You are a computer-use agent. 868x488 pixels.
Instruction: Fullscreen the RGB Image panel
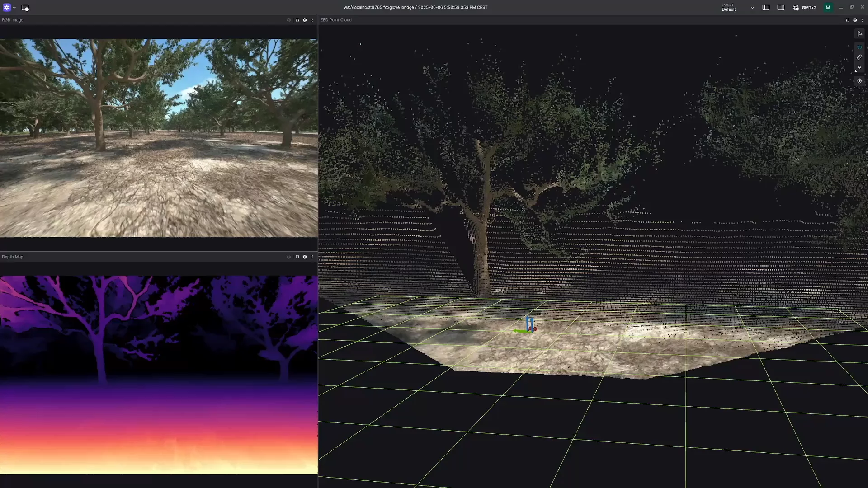click(x=297, y=20)
